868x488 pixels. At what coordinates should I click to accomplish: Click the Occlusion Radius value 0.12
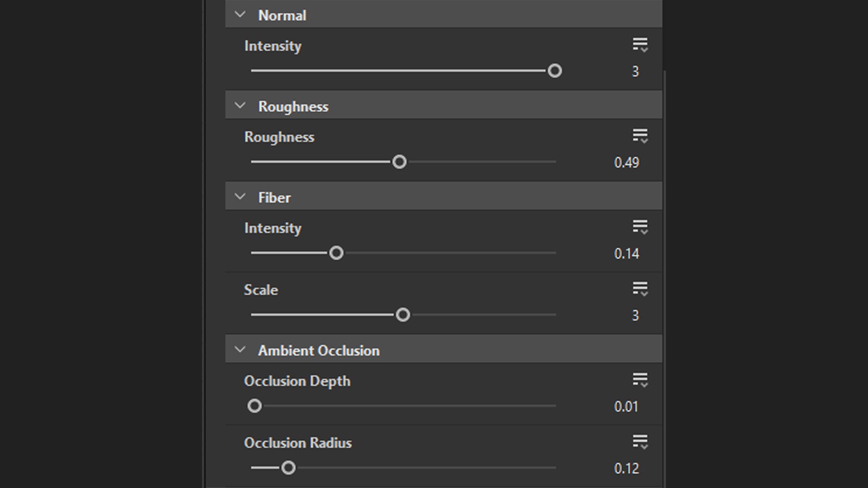pos(626,469)
